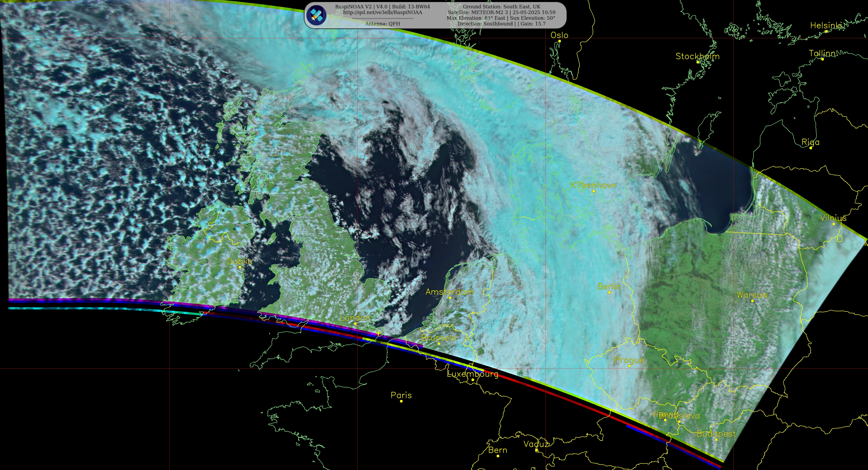Screen dimensions: 868x470
Task: Click the Berlin city label
Action: pos(609,287)
